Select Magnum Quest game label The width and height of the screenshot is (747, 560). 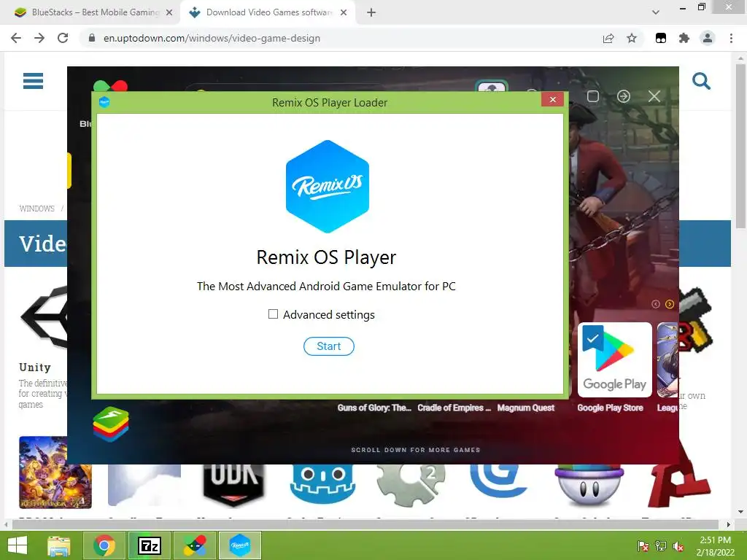coord(525,408)
